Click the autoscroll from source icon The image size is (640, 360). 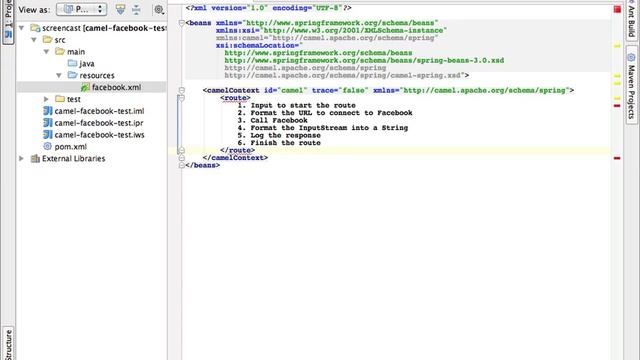[x=120, y=9]
